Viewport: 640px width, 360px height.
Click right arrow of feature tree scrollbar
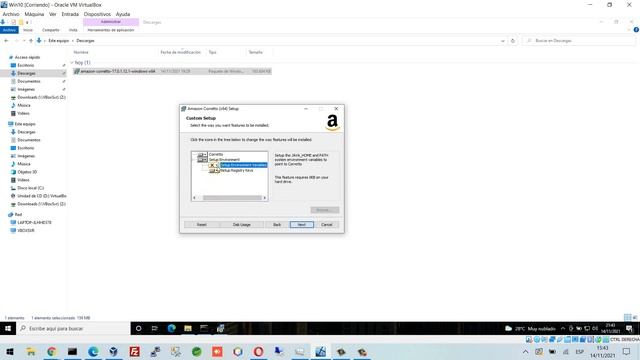click(x=265, y=198)
